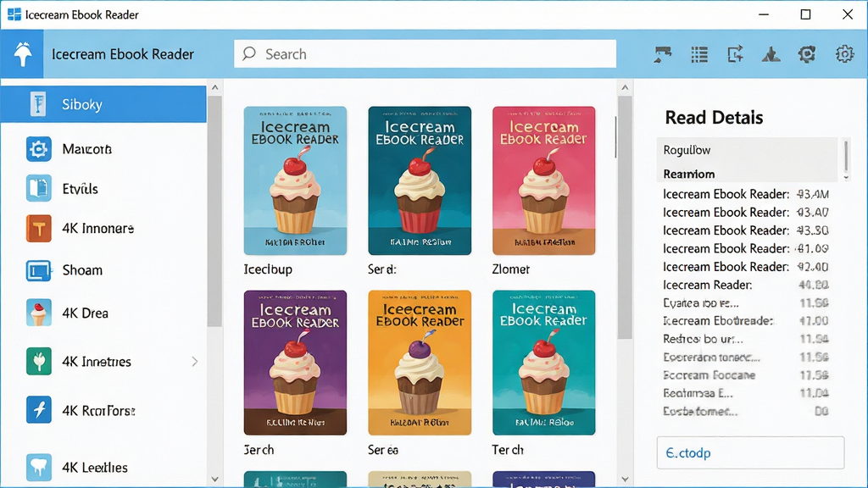Screen dimensions: 868x488
Task: Click the 4K RcorForse lightning icon
Action: (x=39, y=410)
